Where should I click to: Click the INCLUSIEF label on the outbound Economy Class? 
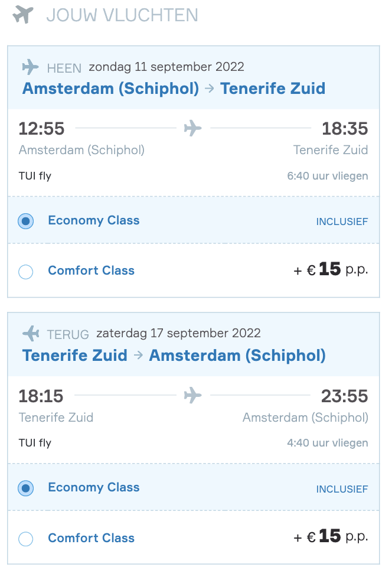click(x=342, y=221)
